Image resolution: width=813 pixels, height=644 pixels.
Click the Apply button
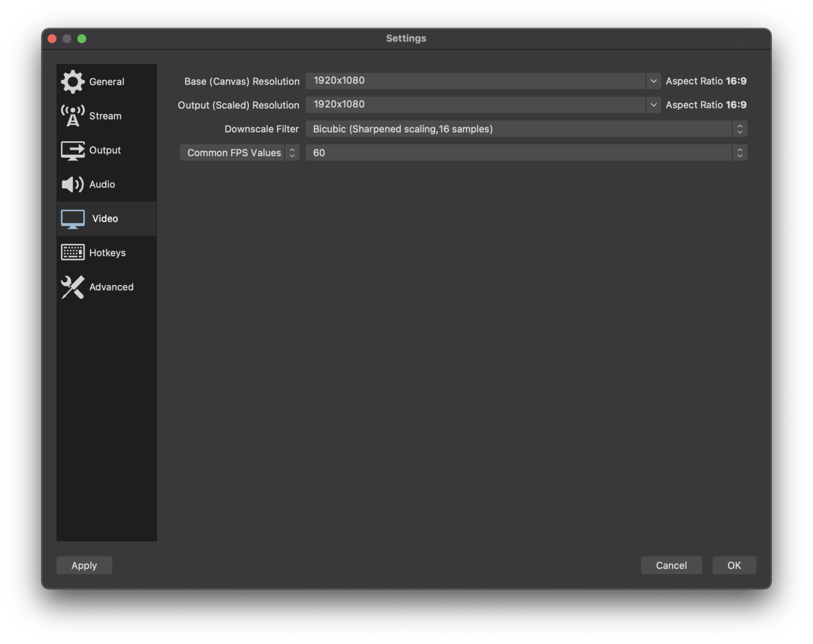point(84,565)
